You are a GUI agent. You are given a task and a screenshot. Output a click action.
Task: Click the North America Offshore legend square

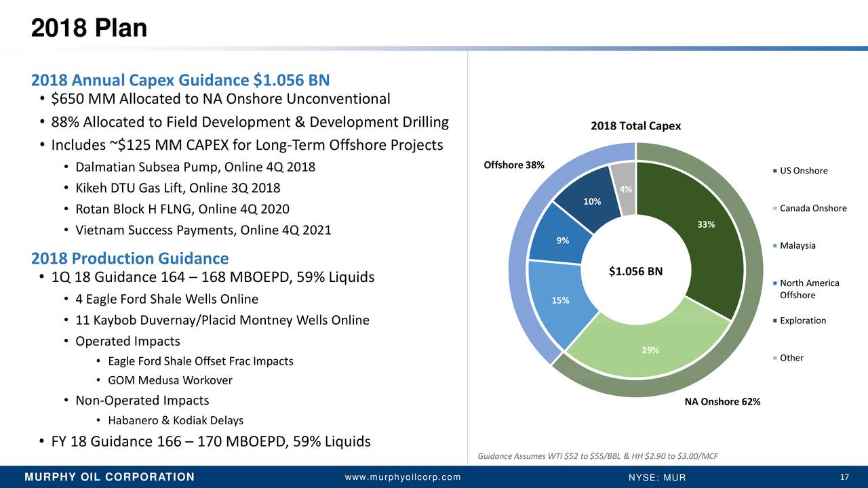click(x=774, y=283)
